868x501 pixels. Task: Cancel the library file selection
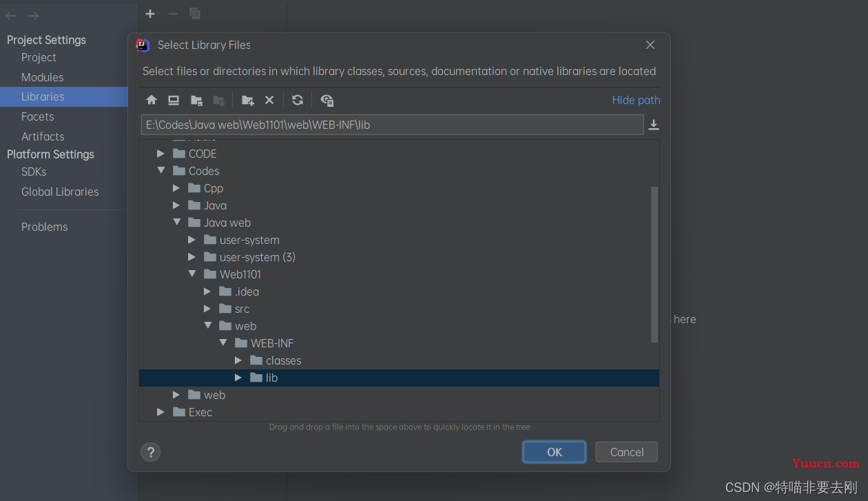(x=627, y=452)
